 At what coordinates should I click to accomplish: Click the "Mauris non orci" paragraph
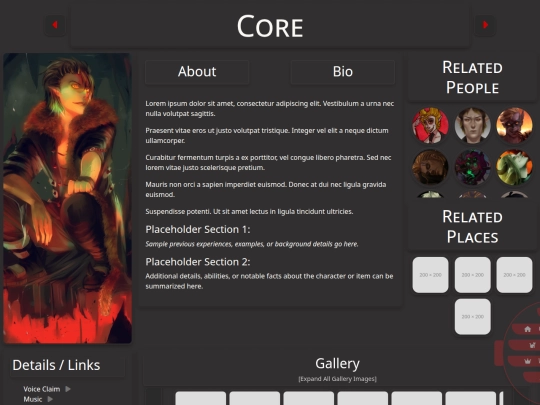(x=266, y=189)
